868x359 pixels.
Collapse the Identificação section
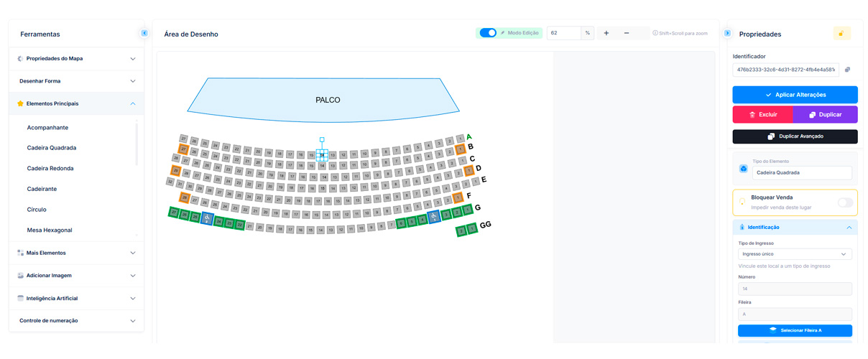point(849,228)
